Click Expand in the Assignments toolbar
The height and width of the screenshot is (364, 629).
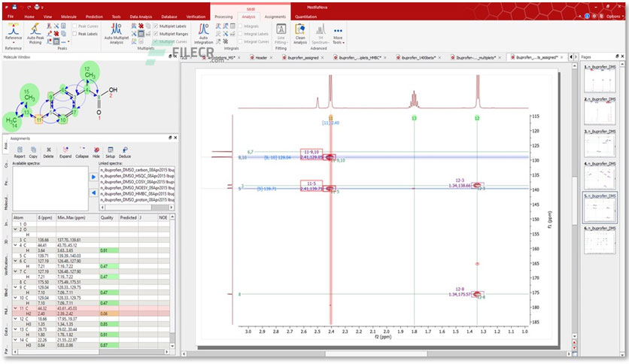65,153
